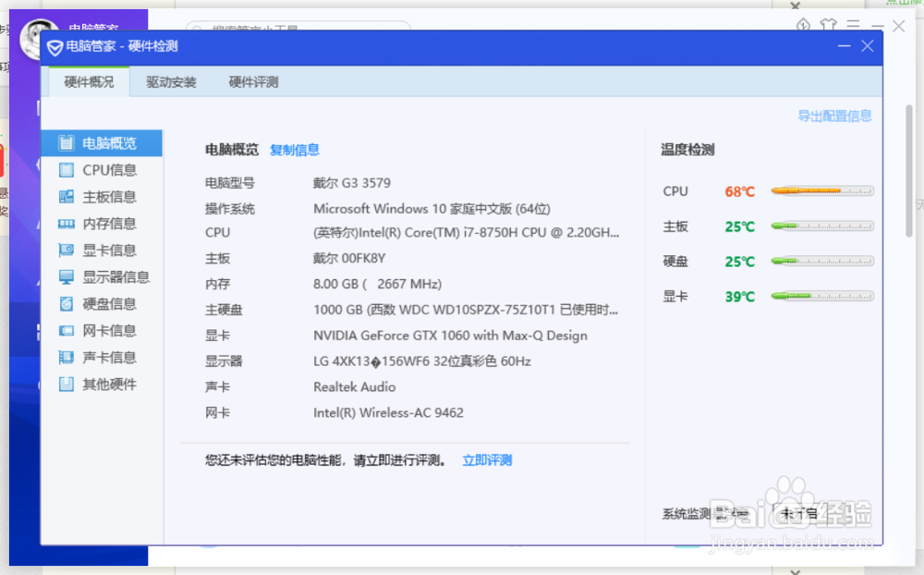Click the right-side vertical scrollbar of background window
Image resolution: width=924 pixels, height=575 pixels.
pos(909,171)
